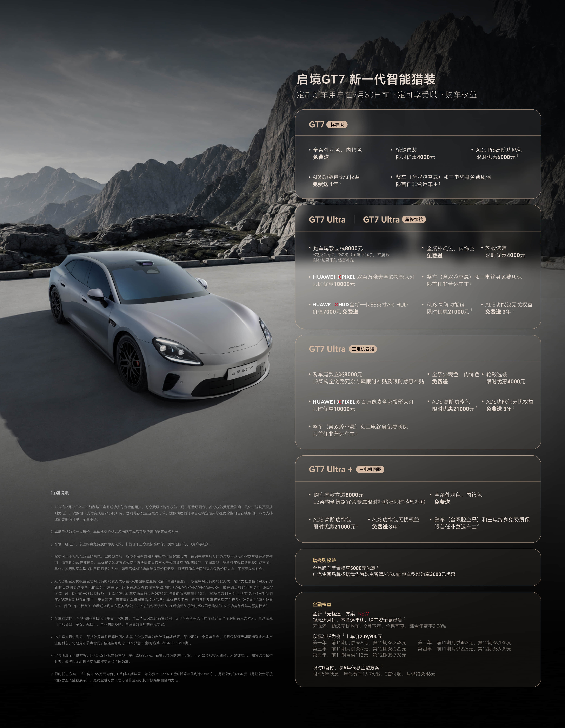Select "轻盈逐月付，本金逐年还，购车资金更灵活"
The image size is (565, 728).
(x=357, y=620)
